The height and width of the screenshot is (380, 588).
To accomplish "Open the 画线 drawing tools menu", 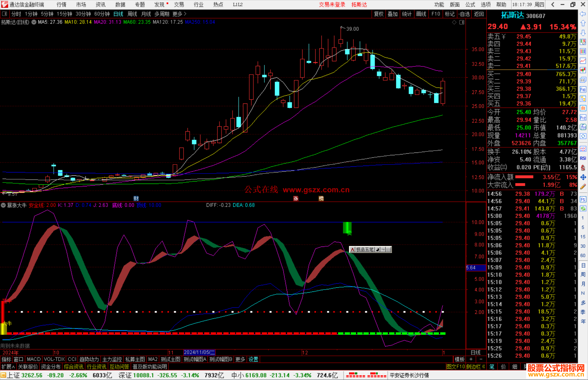I will click(421, 14).
